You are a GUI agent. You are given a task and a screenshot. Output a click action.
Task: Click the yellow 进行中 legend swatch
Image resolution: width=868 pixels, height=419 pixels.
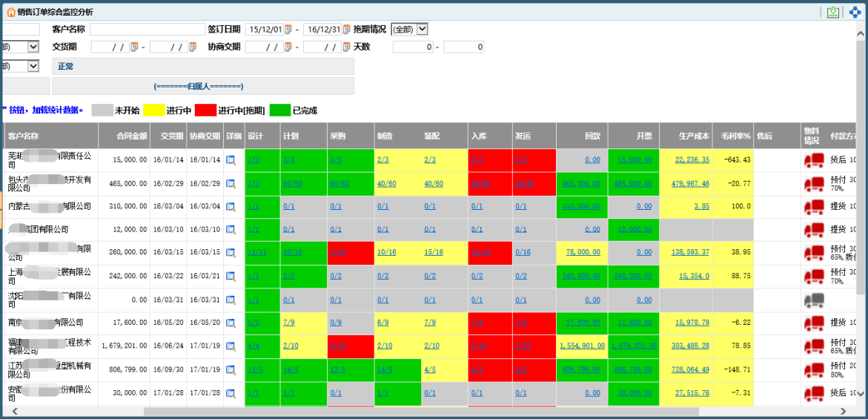coord(153,110)
